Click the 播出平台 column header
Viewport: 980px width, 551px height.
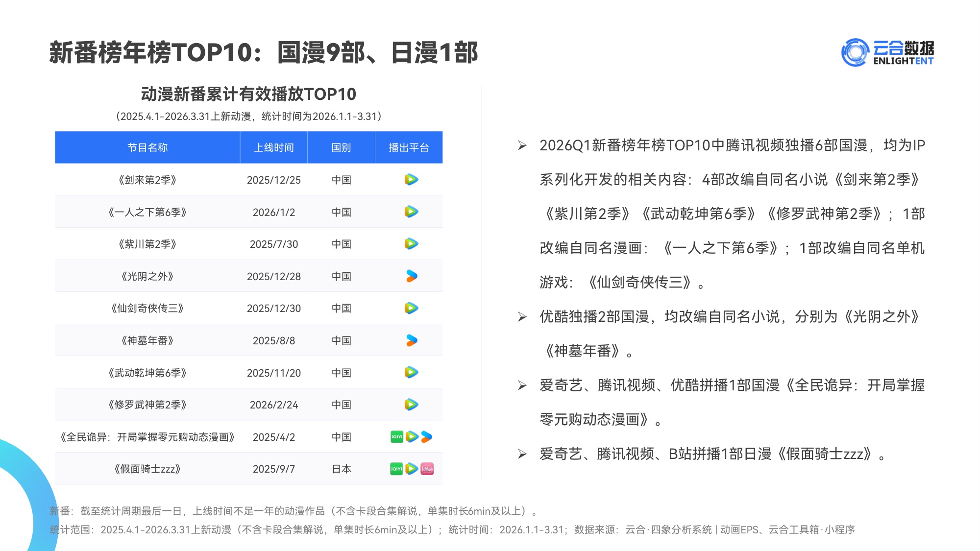[409, 147]
